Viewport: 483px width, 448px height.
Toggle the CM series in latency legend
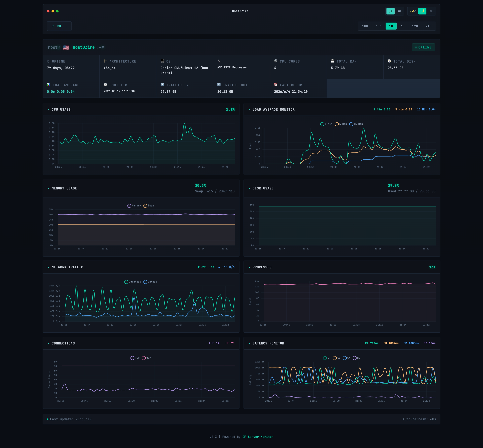pyautogui.click(x=347, y=358)
